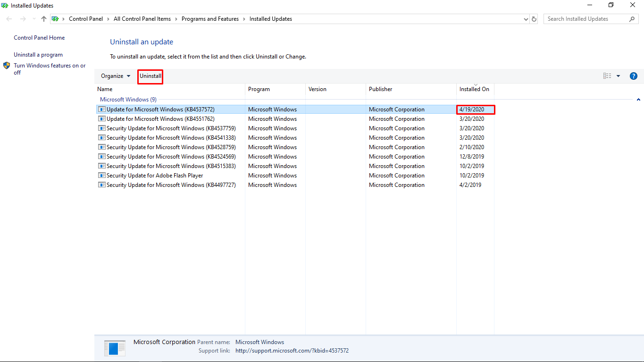Click the Back navigation arrow
Viewport: 644px width, 362px height.
(9, 19)
